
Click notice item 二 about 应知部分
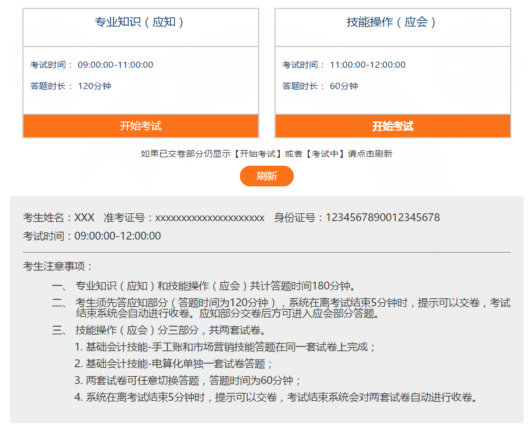point(281,308)
